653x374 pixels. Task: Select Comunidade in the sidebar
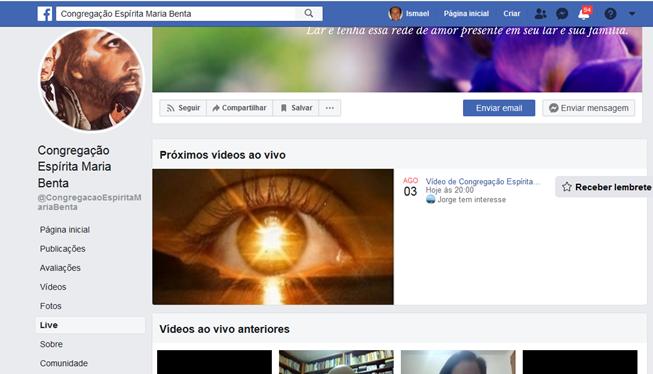coord(64,363)
